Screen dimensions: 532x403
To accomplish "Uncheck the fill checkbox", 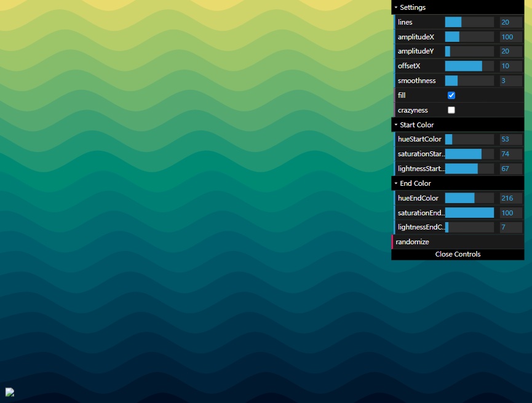I will pyautogui.click(x=451, y=95).
